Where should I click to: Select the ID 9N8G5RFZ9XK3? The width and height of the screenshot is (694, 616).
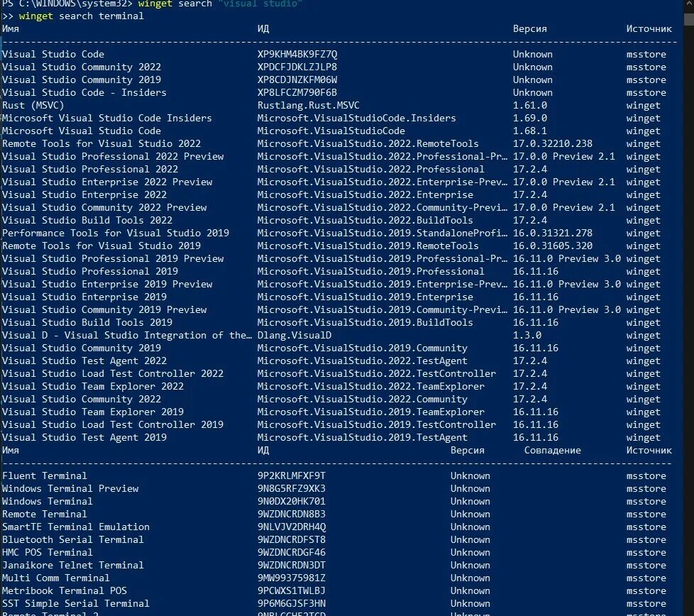point(291,489)
